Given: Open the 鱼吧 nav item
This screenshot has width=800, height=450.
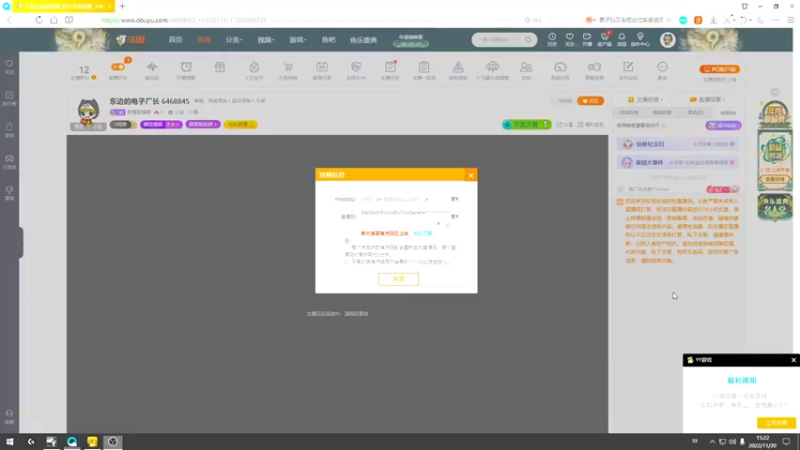Looking at the screenshot, I should click(x=329, y=40).
